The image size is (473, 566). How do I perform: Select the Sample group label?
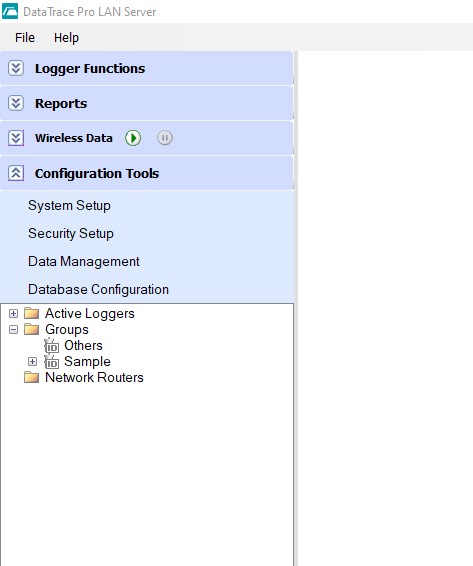click(87, 362)
